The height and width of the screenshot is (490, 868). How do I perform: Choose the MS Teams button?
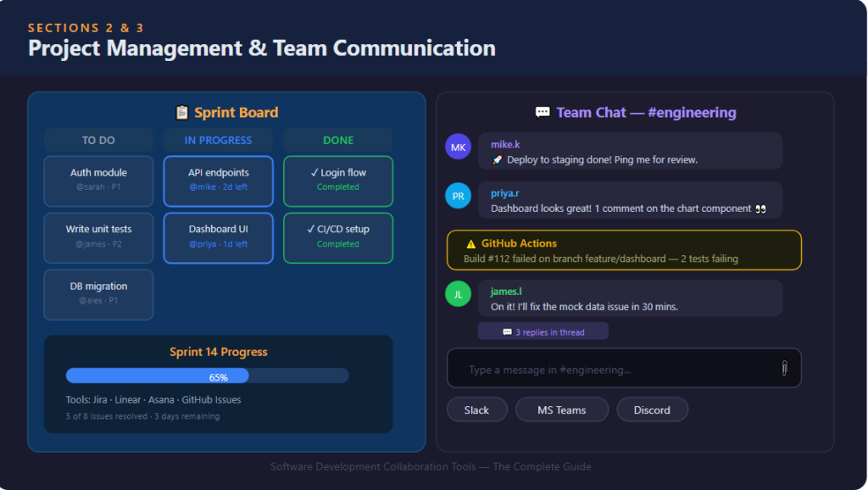coord(561,409)
